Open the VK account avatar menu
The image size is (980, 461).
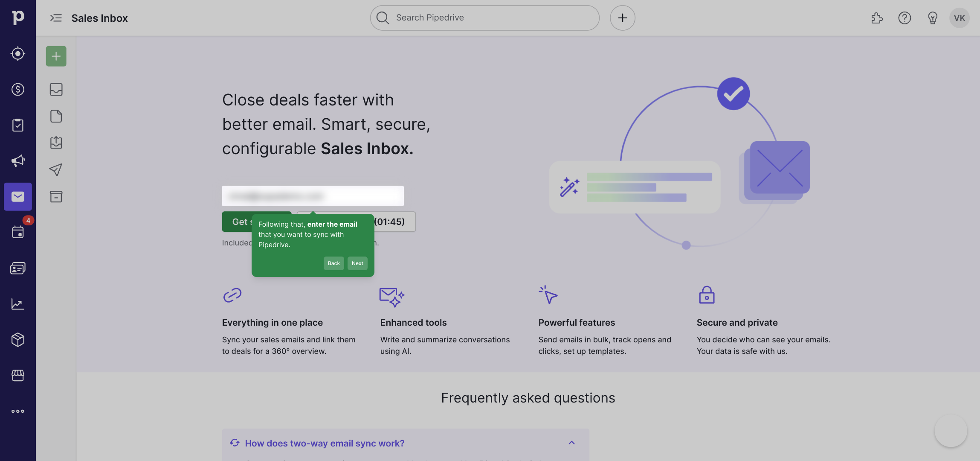(x=960, y=18)
